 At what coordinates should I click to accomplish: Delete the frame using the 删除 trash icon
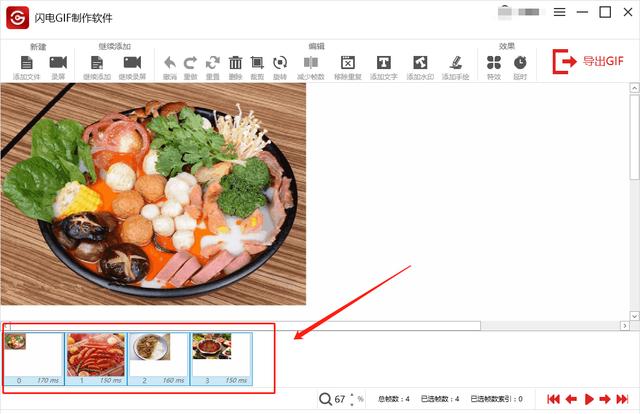point(236,63)
